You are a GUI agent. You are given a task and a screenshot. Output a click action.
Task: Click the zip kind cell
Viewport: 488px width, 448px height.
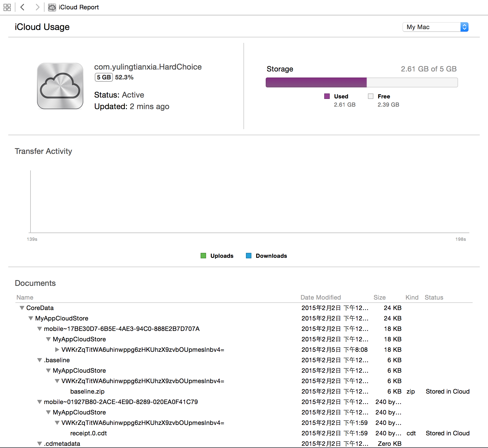411,391
